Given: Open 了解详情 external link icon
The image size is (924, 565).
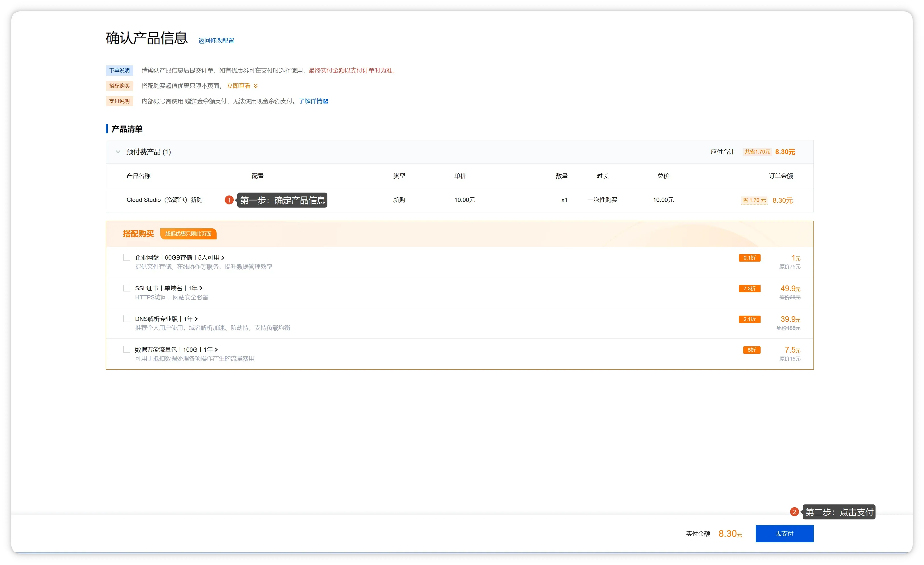Looking at the screenshot, I should point(325,101).
